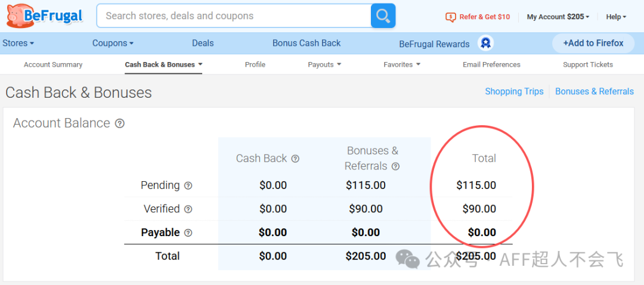Click the BeFrugal piggy bank logo
Viewport: 644px width, 285px height.
(44, 15)
